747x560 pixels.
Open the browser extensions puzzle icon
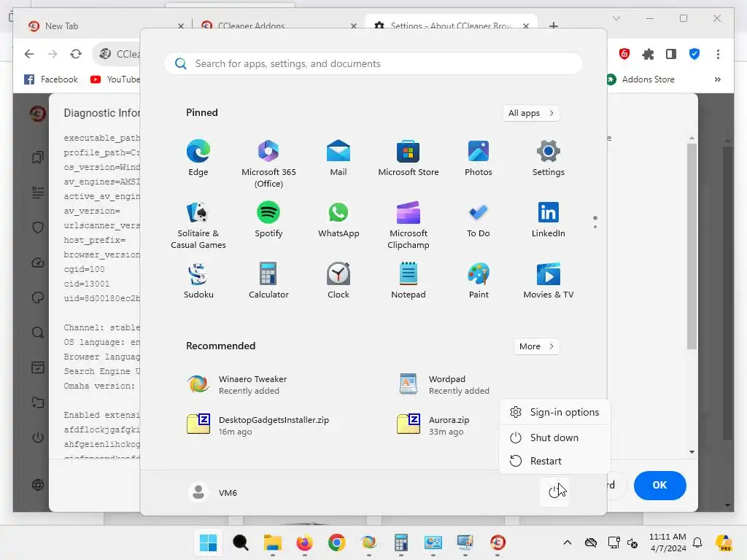648,54
